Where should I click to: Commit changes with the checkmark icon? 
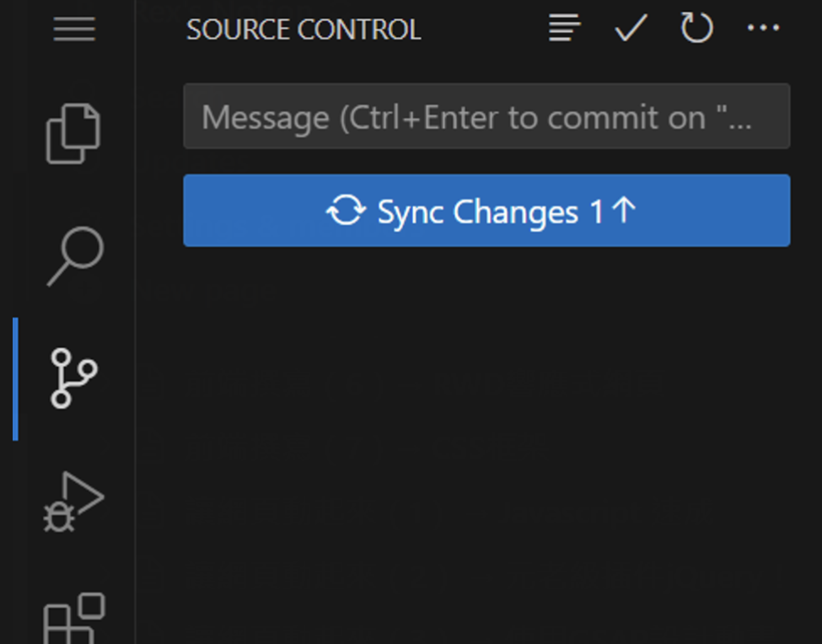coord(630,29)
